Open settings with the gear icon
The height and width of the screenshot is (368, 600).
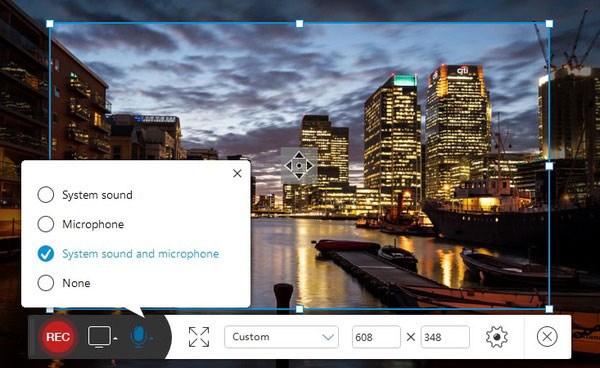497,337
